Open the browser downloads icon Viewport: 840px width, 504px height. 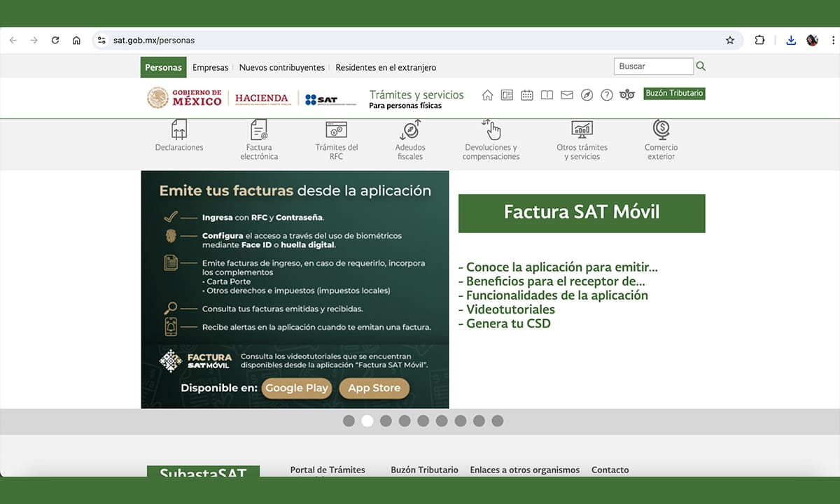tap(791, 41)
